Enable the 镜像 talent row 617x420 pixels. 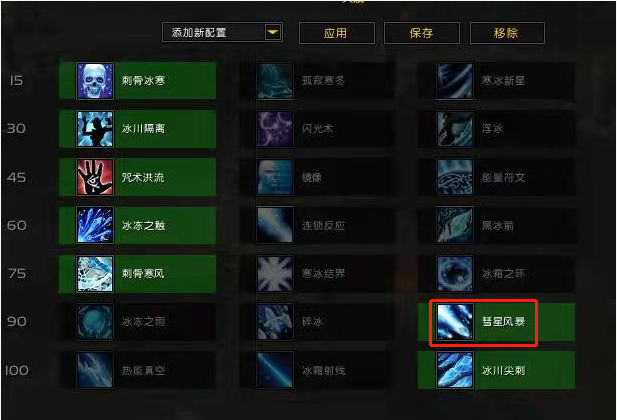318,177
